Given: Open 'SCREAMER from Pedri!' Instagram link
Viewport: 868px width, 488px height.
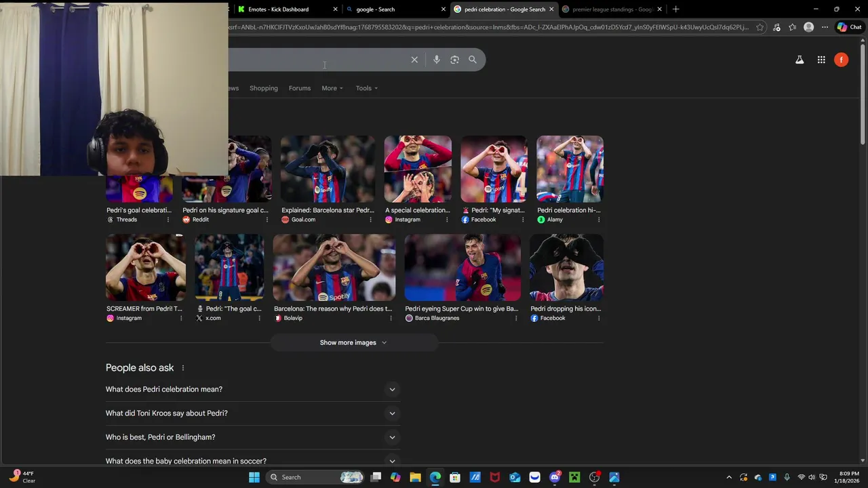Looking at the screenshot, I should click(x=144, y=309).
